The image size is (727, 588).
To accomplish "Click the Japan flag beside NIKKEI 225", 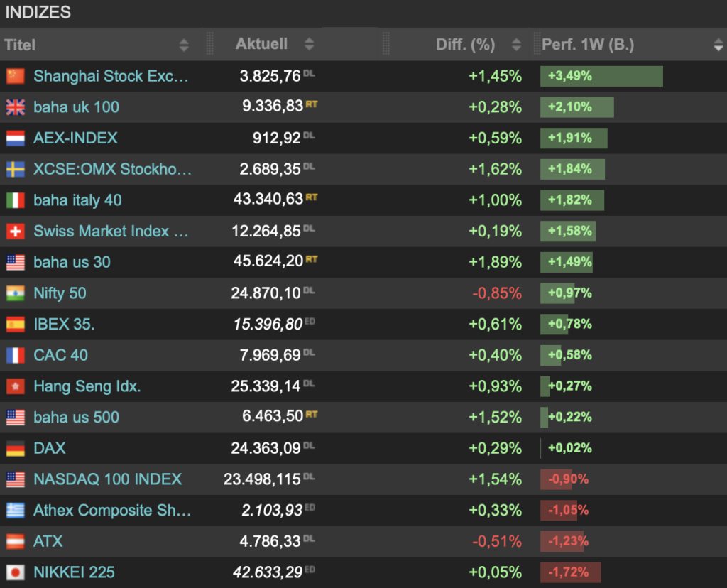I will pos(16,572).
